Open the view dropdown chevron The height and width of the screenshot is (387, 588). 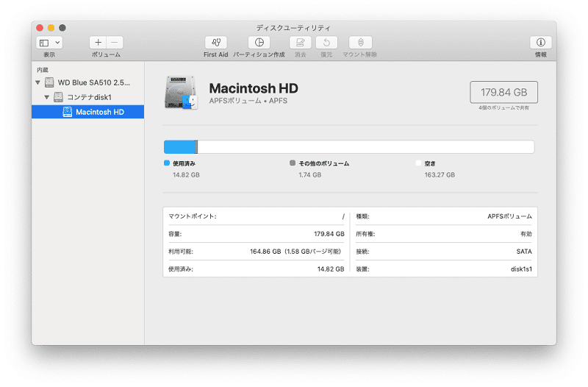coord(57,43)
